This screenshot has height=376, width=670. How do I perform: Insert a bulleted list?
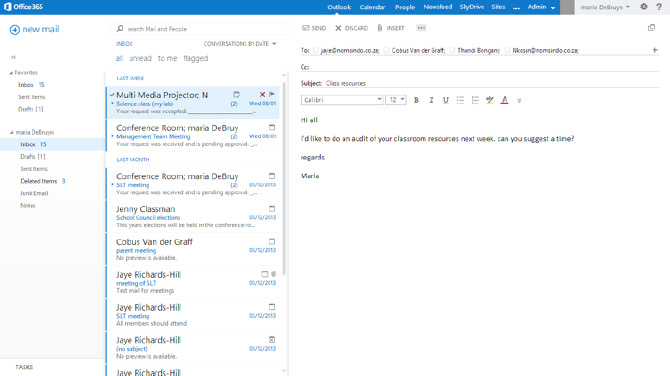(460, 100)
